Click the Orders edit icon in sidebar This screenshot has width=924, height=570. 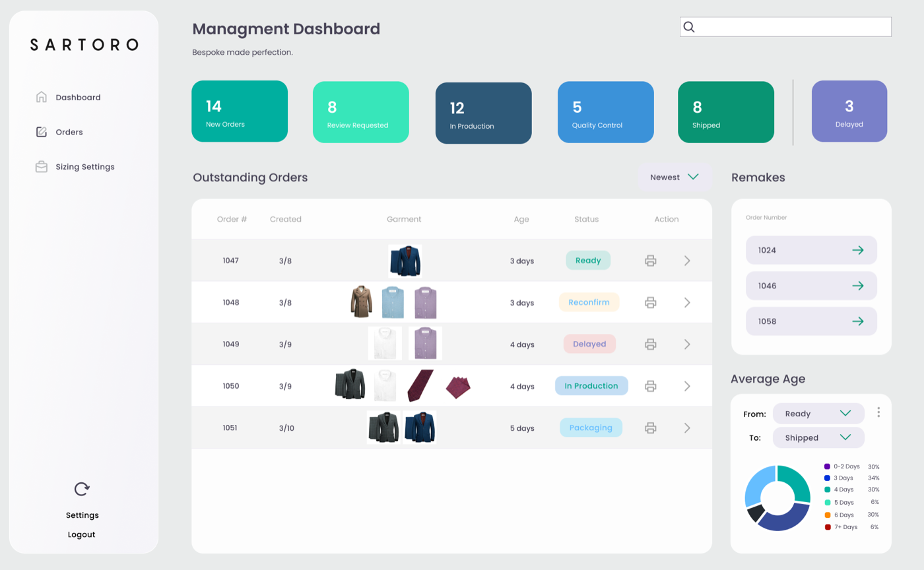coord(41,132)
